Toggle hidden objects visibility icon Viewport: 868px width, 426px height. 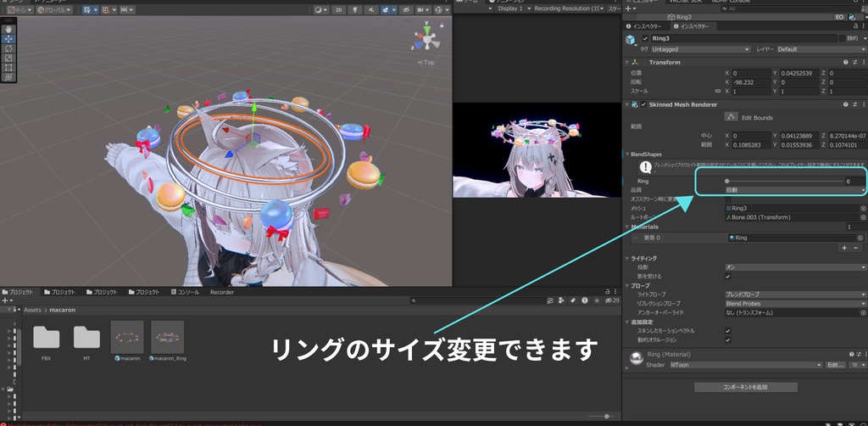click(x=407, y=10)
